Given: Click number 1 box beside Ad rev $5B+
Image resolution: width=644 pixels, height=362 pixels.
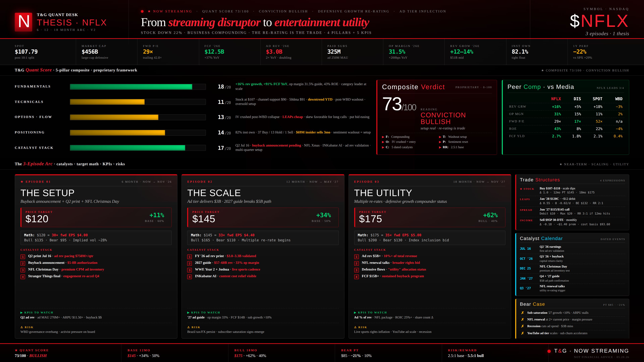Looking at the screenshot, I should point(356,257).
